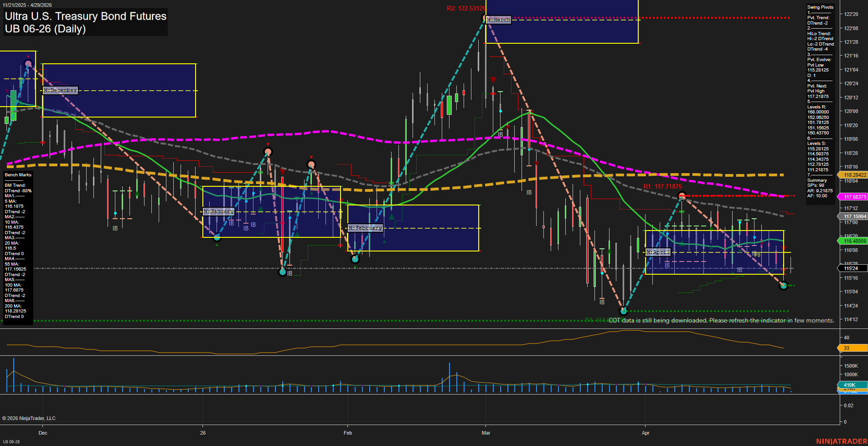Select the M:April monthly range label

tap(658, 252)
